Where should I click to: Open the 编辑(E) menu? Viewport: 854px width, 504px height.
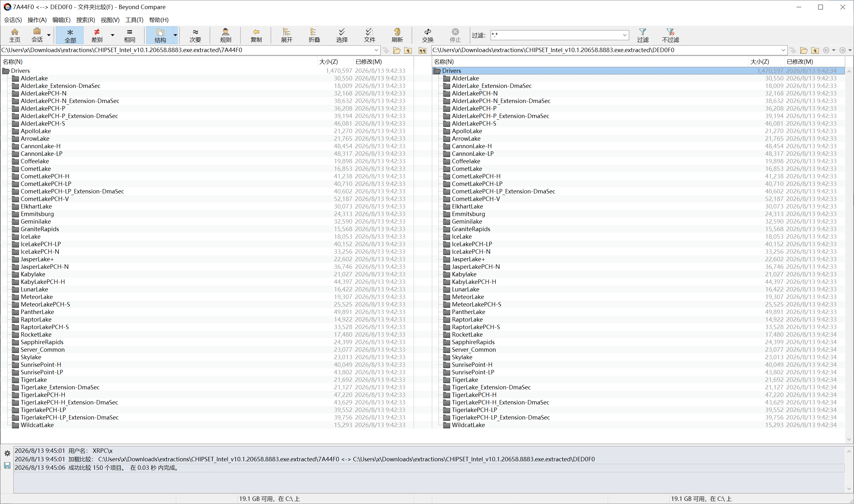point(62,20)
